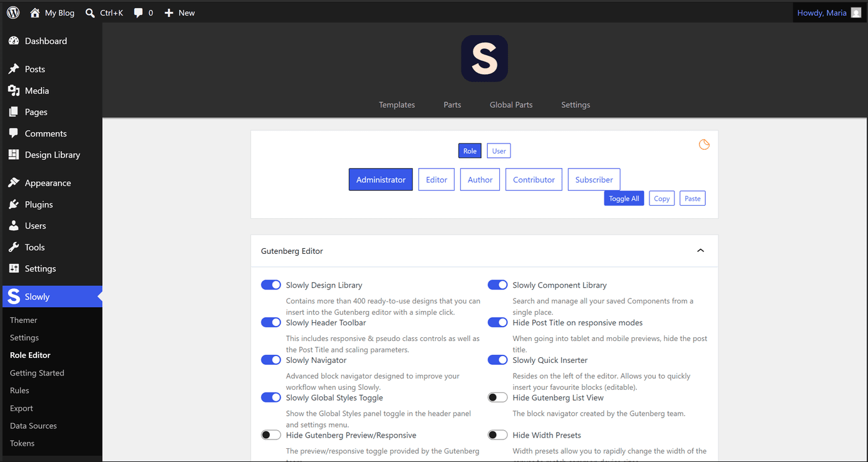Disable Slowly Design Library toggle
Viewport: 868px width, 462px height.
pyautogui.click(x=271, y=285)
